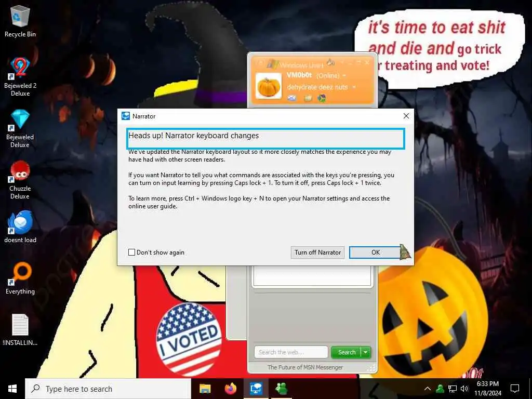The height and width of the screenshot is (399, 532).
Task: Launch Firefox from the taskbar
Action: point(231,389)
